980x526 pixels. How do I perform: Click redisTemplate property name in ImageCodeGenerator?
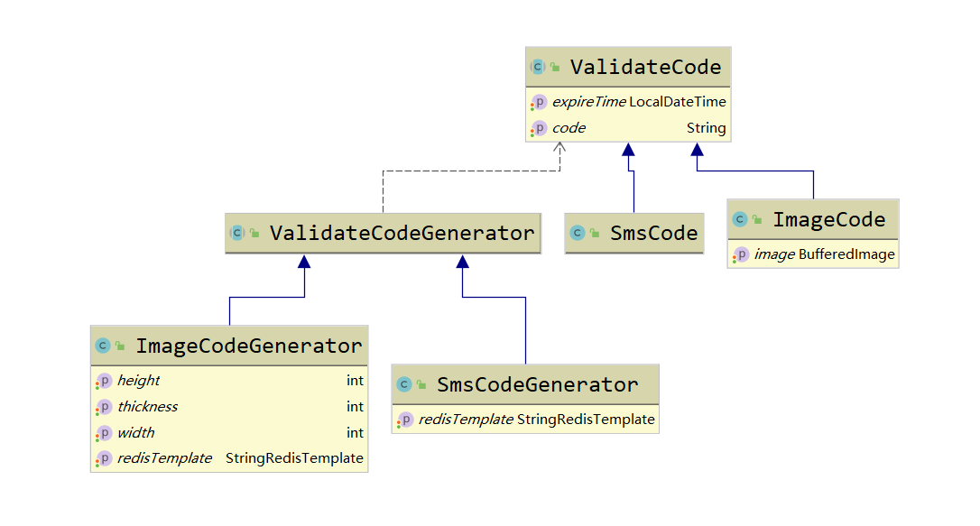[164, 458]
